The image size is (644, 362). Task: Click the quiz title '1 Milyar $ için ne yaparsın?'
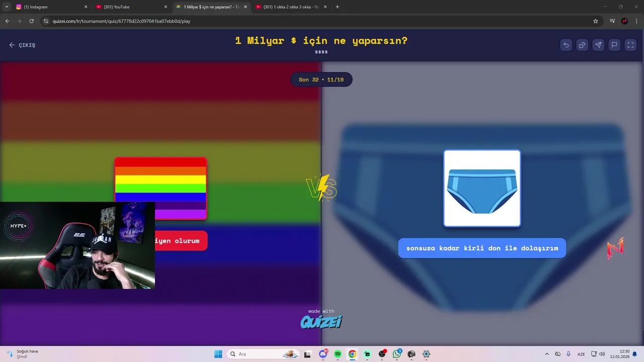click(x=321, y=41)
